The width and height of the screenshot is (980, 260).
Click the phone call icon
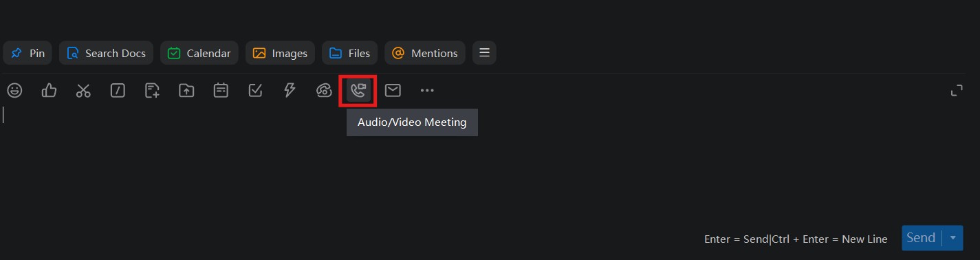[324, 90]
